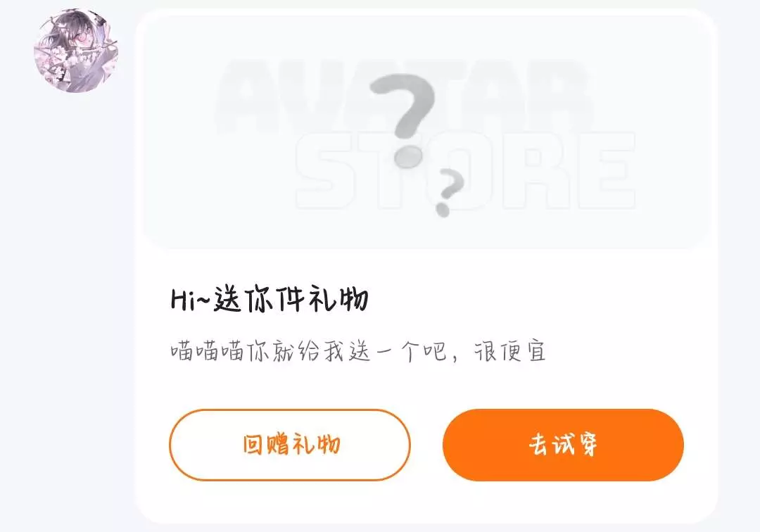Viewport: 760px width, 532px height.
Task: Tap the 很便宜 text at message end
Action: pyautogui.click(x=510, y=351)
